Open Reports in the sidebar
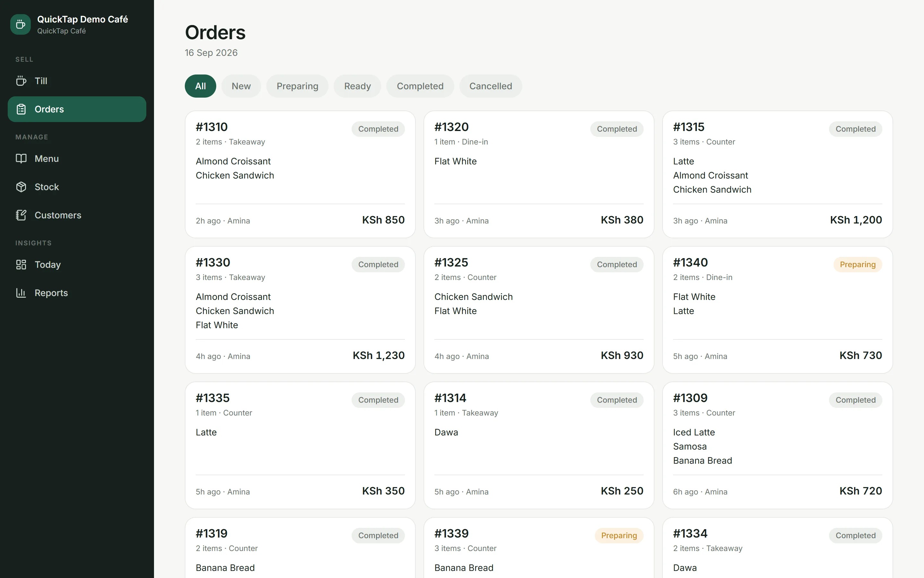The image size is (924, 578). (77, 293)
